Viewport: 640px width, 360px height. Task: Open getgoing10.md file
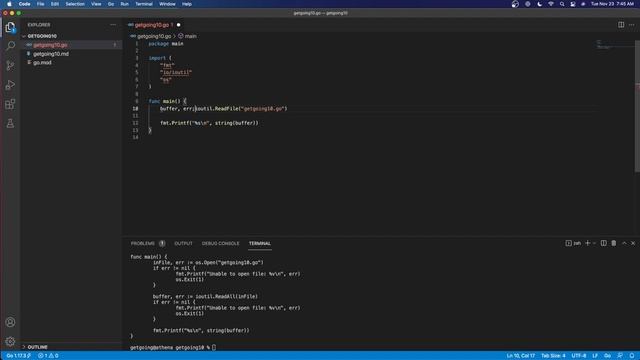[x=51, y=54]
